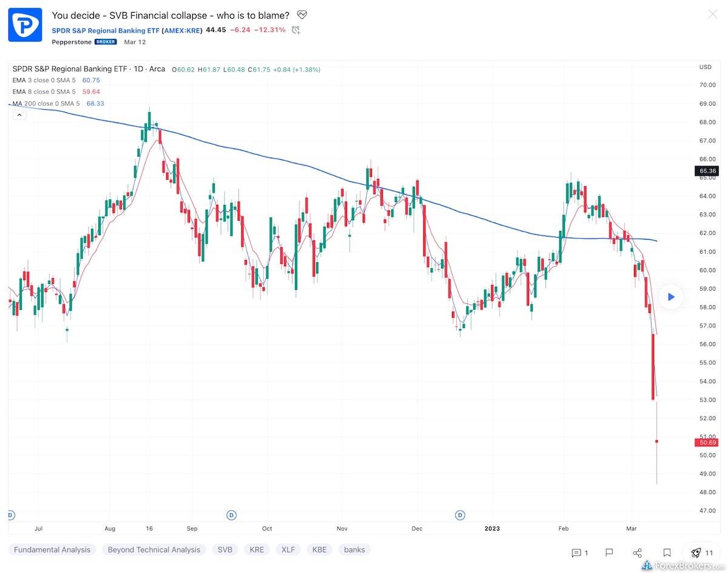This screenshot has height=573, width=728.
Task: Click the Pepperstone logo avatar
Action: pos(25,24)
